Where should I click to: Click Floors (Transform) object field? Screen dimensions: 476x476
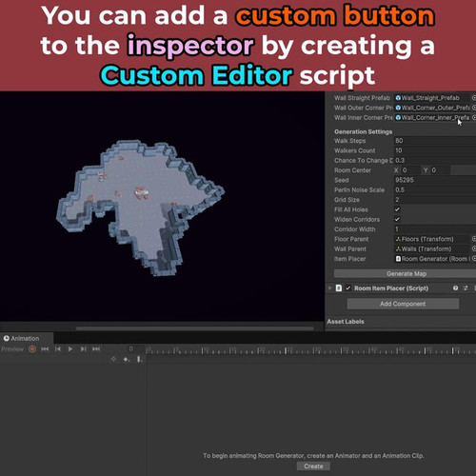432,239
